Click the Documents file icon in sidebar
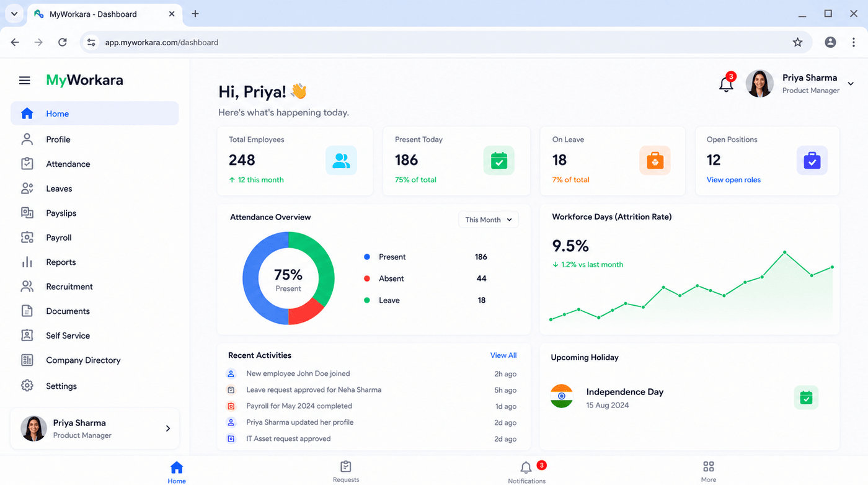The image size is (868, 485). [27, 311]
